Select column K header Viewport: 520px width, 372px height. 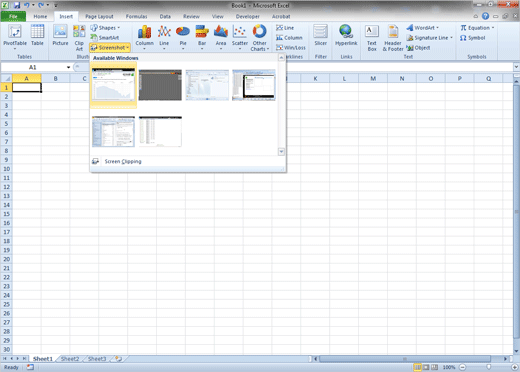[315, 79]
